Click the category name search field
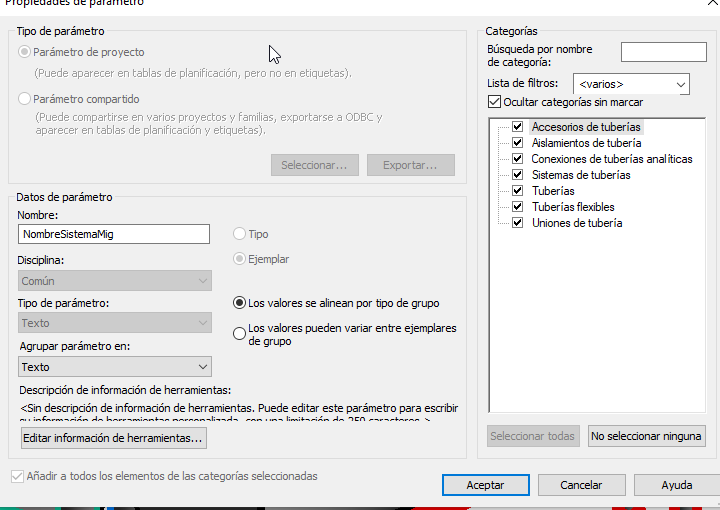The image size is (720, 510). (x=664, y=52)
